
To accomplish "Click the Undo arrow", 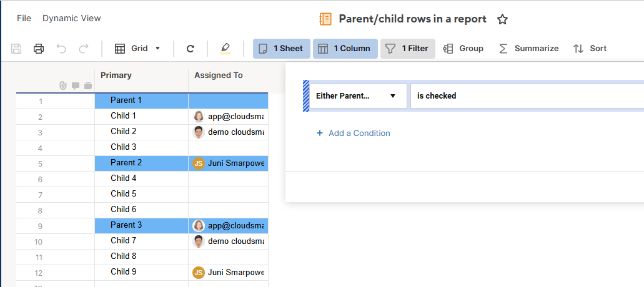I will [61, 49].
